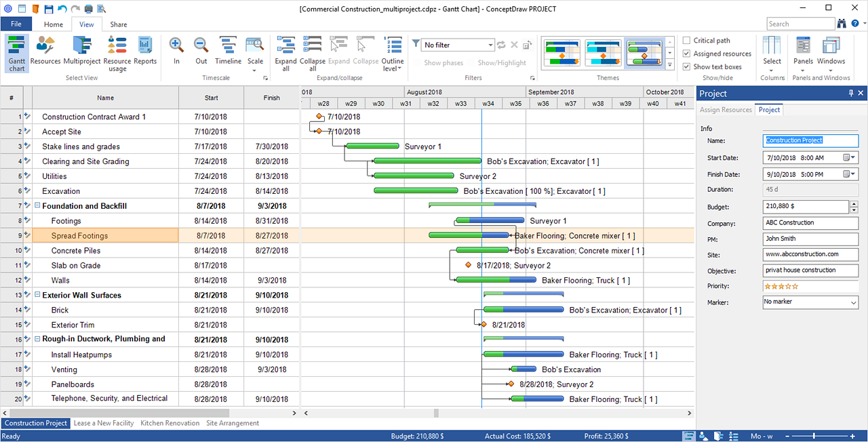Switch to Kitchen Renovation project tab

click(x=170, y=423)
